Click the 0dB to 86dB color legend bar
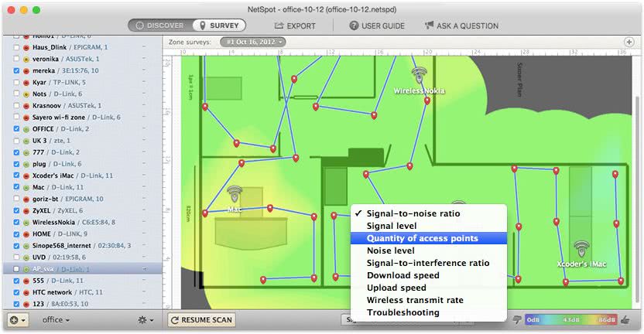Image resolution: width=644 pixels, height=334 pixels. pos(571,319)
